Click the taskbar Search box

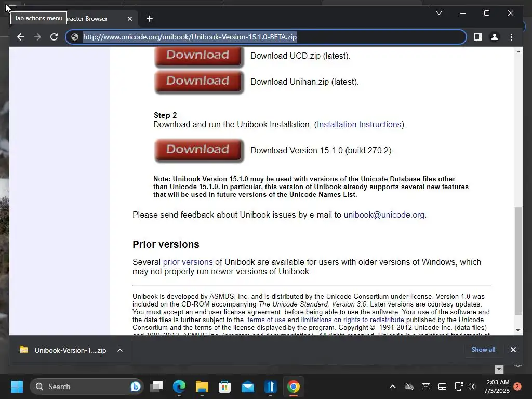(x=87, y=387)
